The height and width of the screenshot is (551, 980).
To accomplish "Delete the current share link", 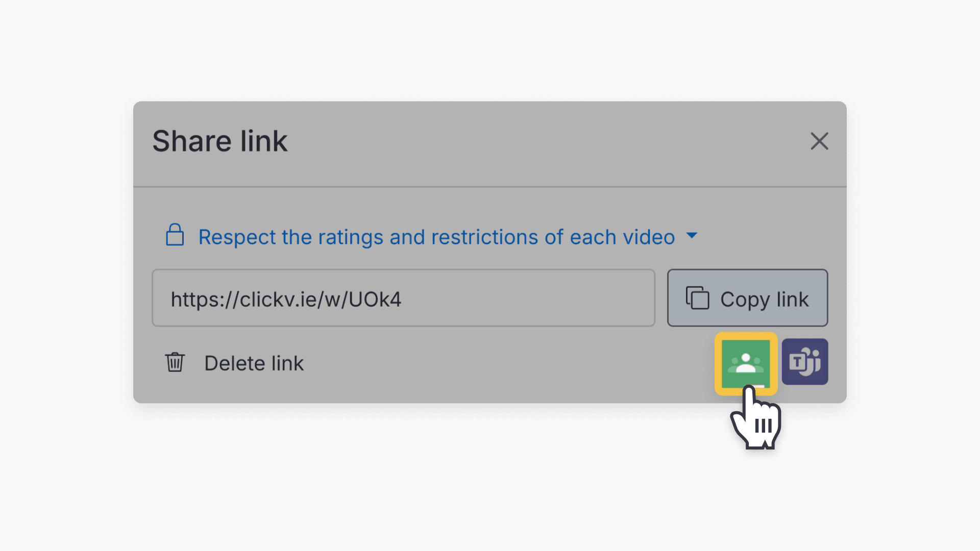I will (x=254, y=363).
